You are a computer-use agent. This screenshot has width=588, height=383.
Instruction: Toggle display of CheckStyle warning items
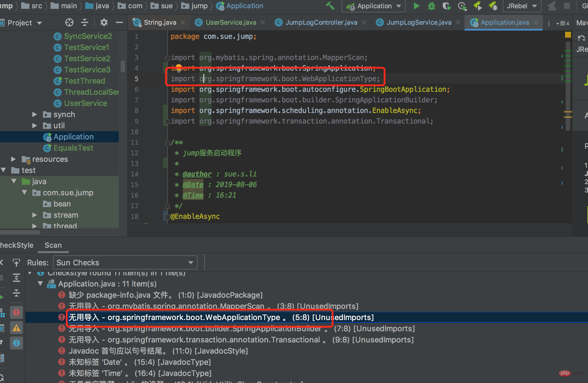click(x=16, y=328)
